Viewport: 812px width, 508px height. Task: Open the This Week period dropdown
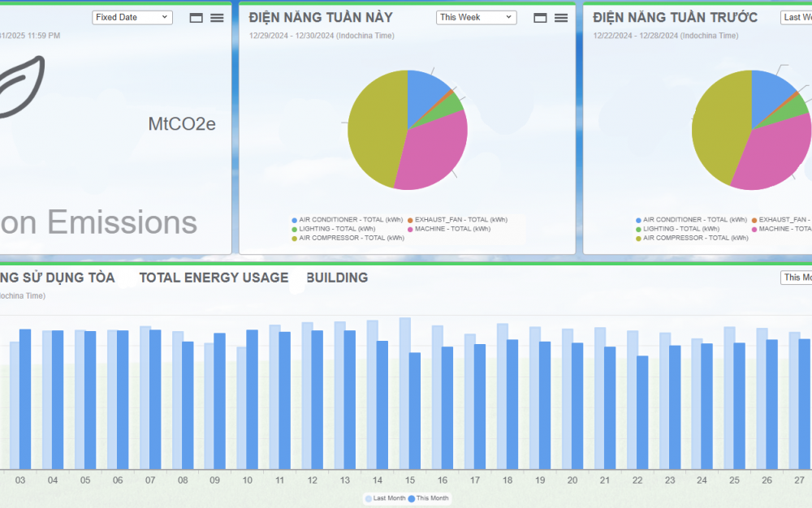476,17
